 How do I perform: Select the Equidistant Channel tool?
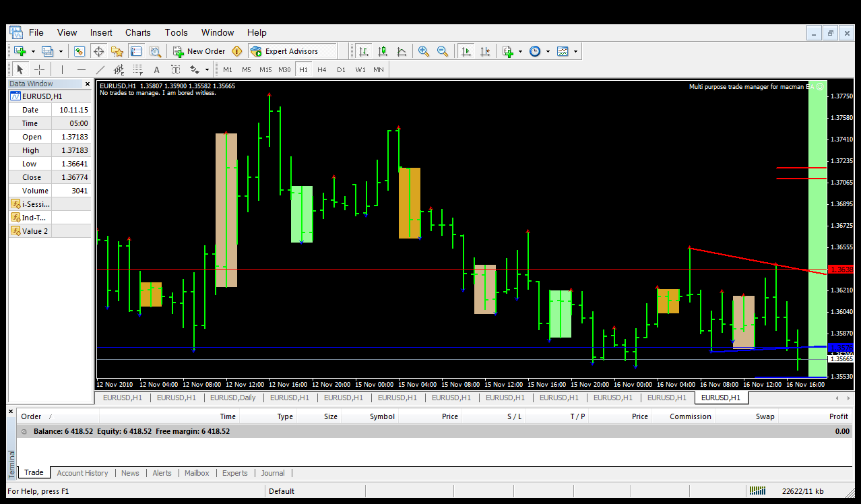coord(119,69)
